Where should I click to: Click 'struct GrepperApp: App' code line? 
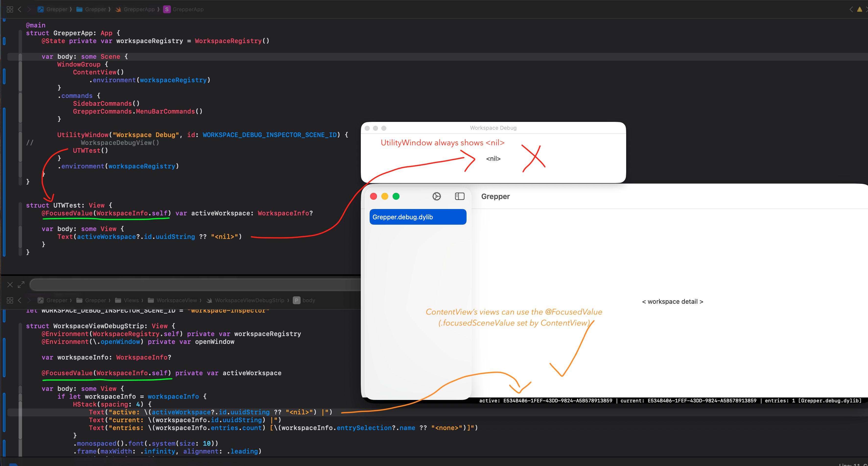point(73,33)
